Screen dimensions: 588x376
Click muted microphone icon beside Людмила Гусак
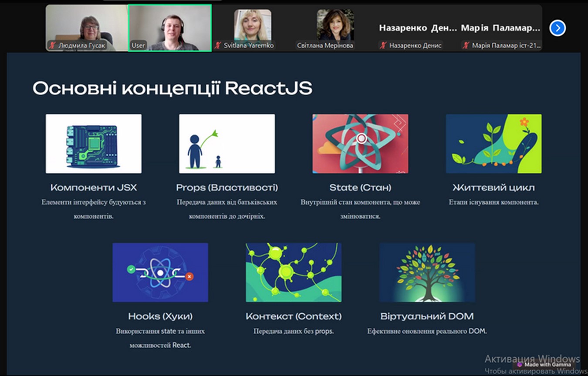click(53, 45)
